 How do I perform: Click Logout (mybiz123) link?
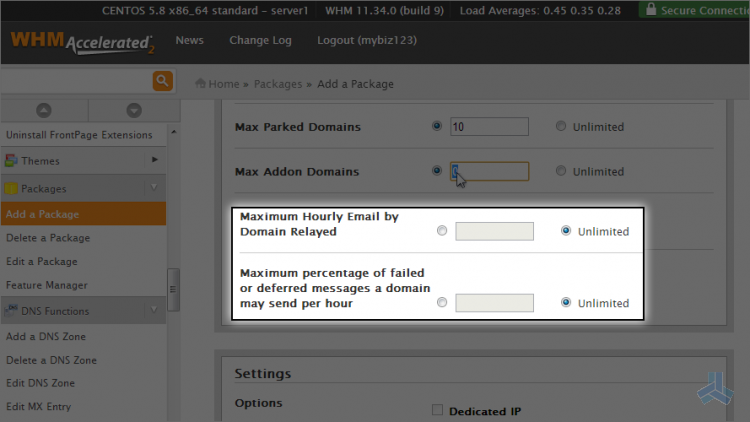pyautogui.click(x=367, y=40)
